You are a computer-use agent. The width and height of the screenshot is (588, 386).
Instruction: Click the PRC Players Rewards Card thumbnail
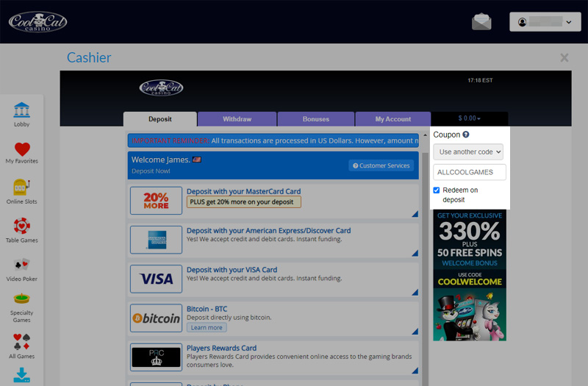pyautogui.click(x=156, y=357)
